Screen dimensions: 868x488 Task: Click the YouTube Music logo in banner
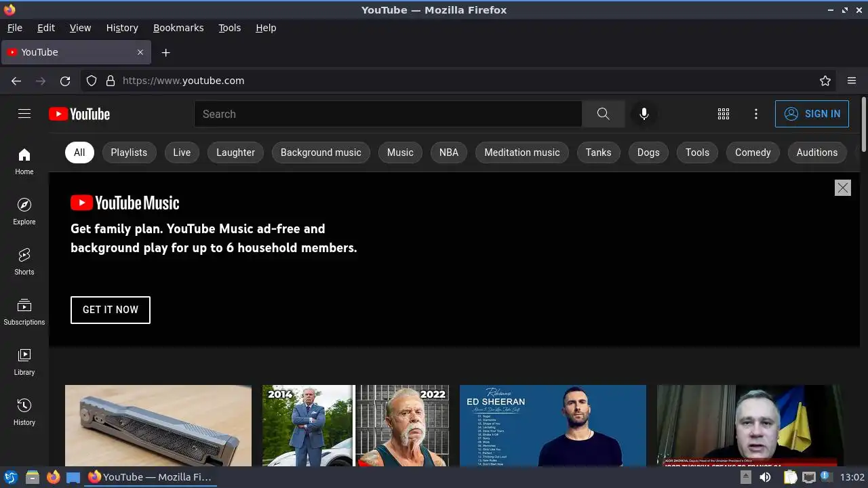[125, 203]
